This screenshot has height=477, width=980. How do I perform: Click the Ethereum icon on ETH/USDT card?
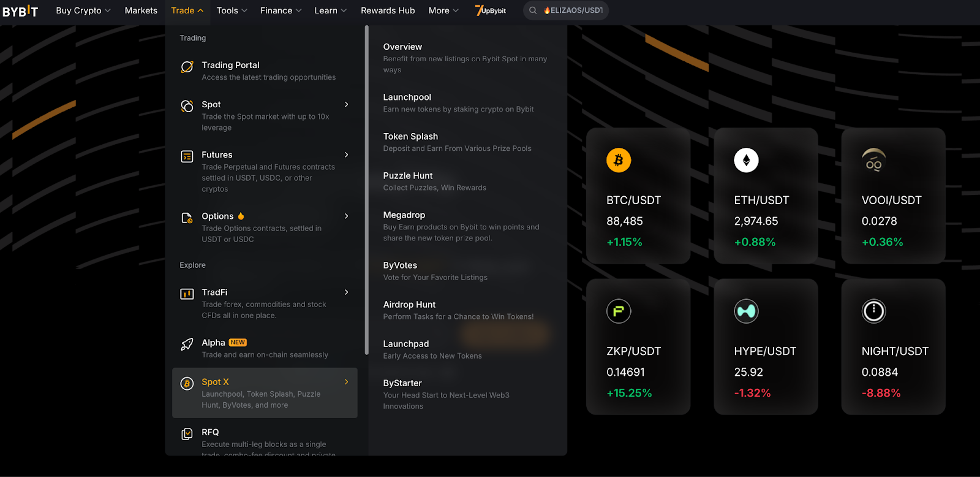pyautogui.click(x=746, y=161)
